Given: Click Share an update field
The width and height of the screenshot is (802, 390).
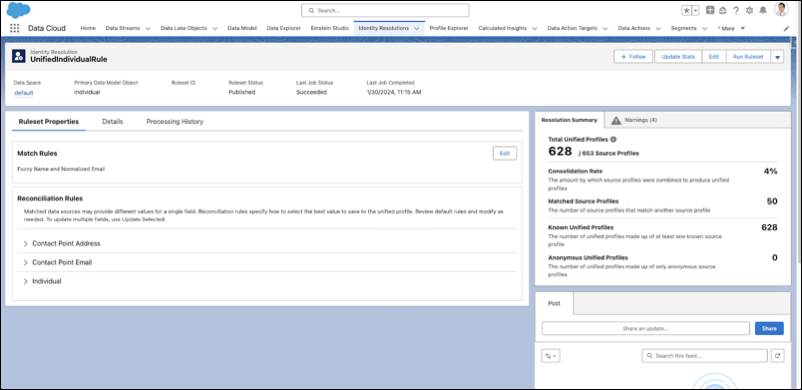Looking at the screenshot, I should point(645,328).
